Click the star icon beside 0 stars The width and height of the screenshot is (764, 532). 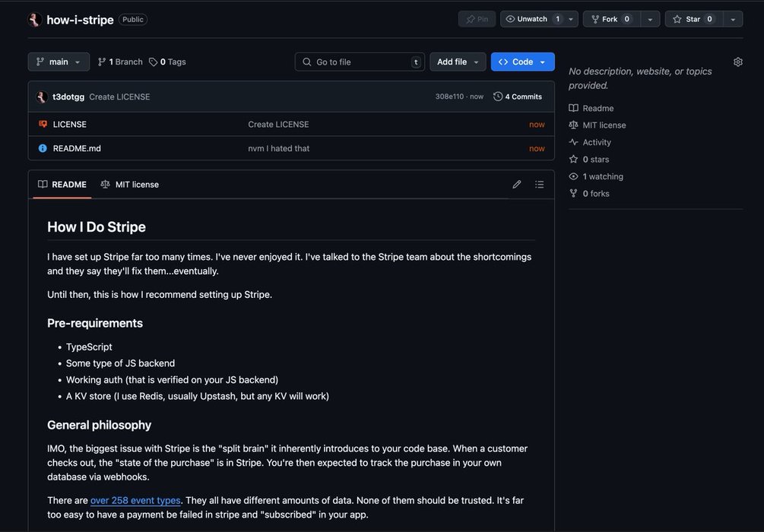(x=573, y=160)
